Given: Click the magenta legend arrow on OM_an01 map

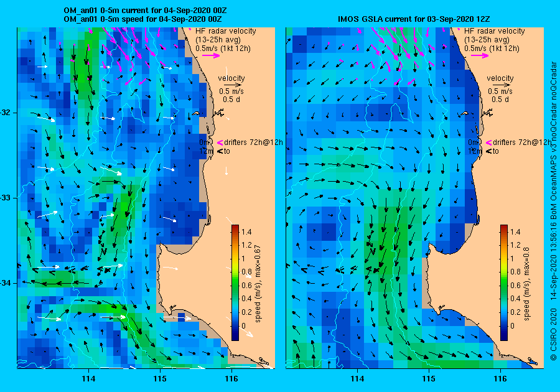Looking at the screenshot, I should [211, 55].
